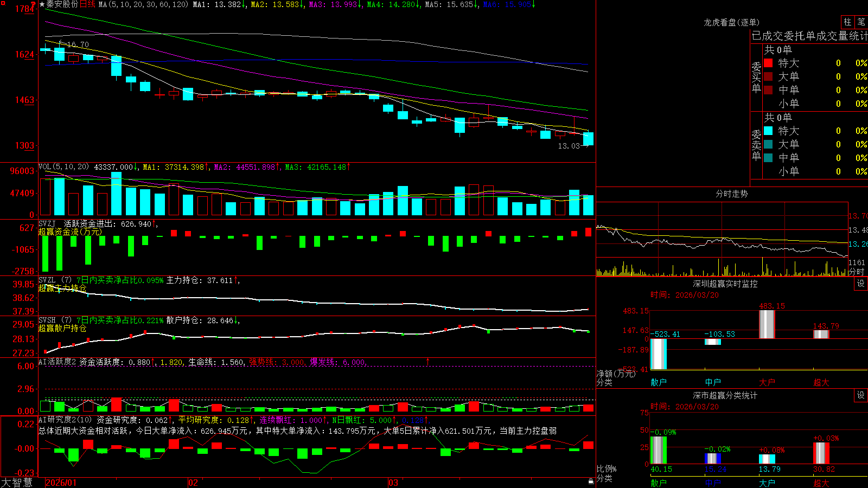Click the 秦安股份 stock name
The width and height of the screenshot is (868, 488).
tap(62, 4)
